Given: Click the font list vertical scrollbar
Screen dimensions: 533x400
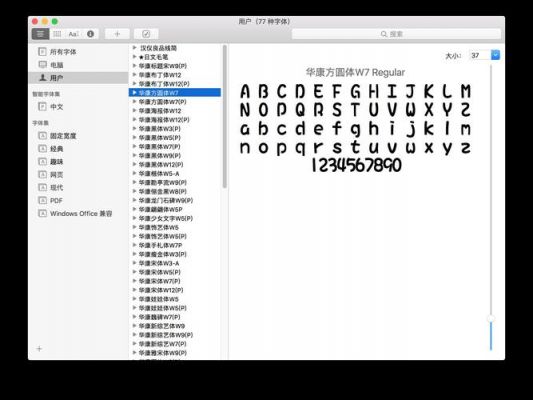Looking at the screenshot, I should pyautogui.click(x=224, y=116).
